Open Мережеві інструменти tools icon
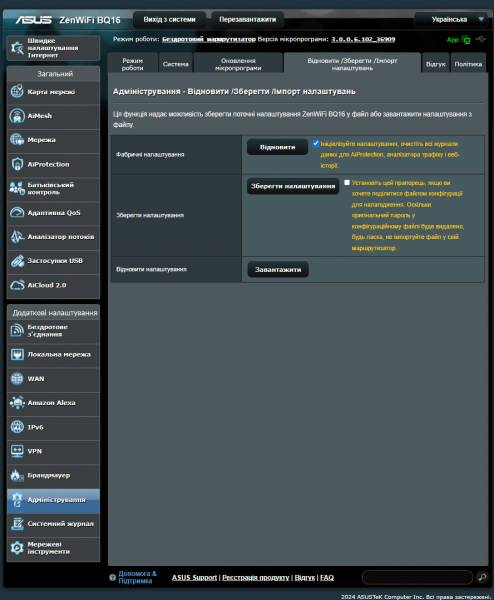The height and width of the screenshot is (600, 494). tap(17, 548)
